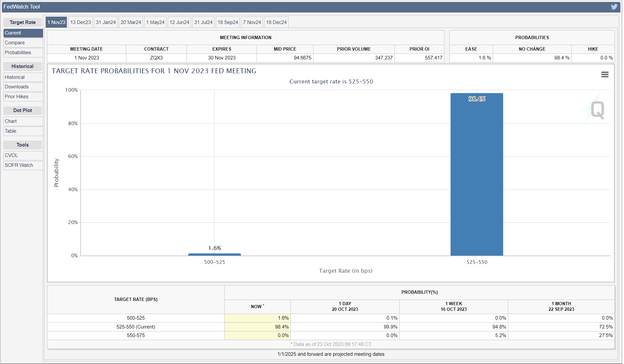Open the Dot Plot Chart view
The image size is (624, 364).
pos(11,121)
